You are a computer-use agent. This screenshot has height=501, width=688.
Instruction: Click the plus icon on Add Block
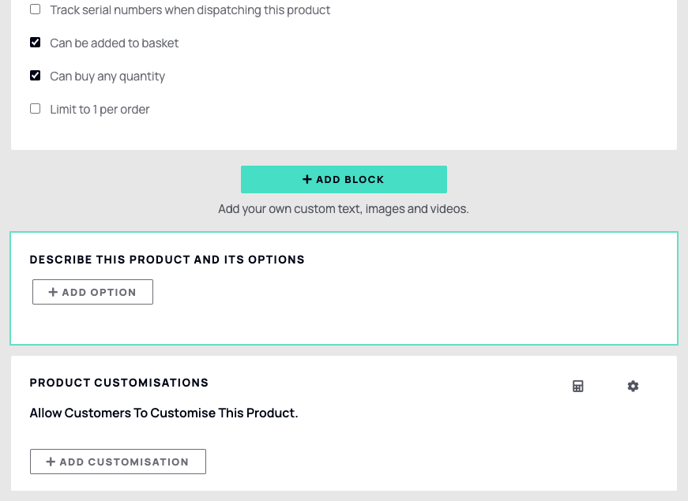(307, 179)
